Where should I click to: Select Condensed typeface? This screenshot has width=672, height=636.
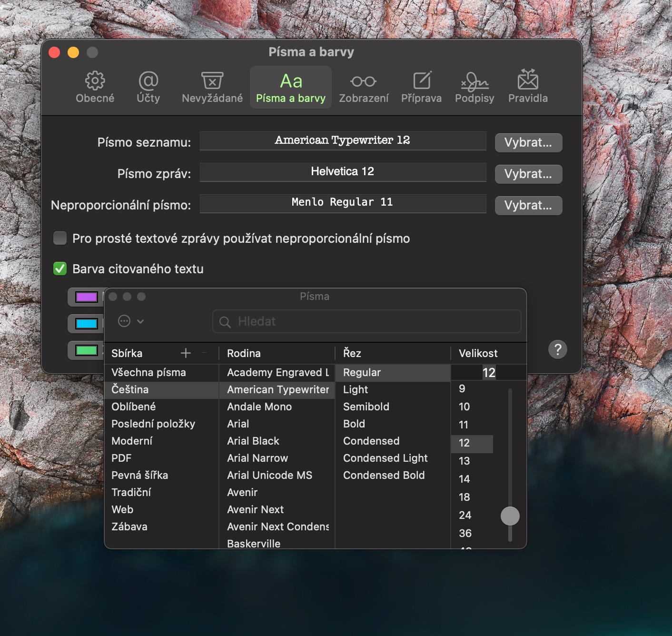(x=393, y=441)
